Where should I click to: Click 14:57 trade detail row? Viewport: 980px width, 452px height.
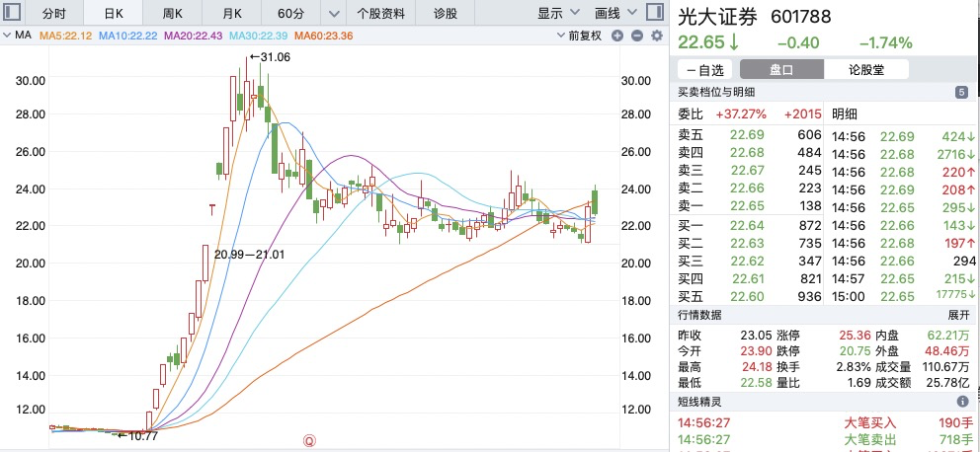tap(903, 278)
